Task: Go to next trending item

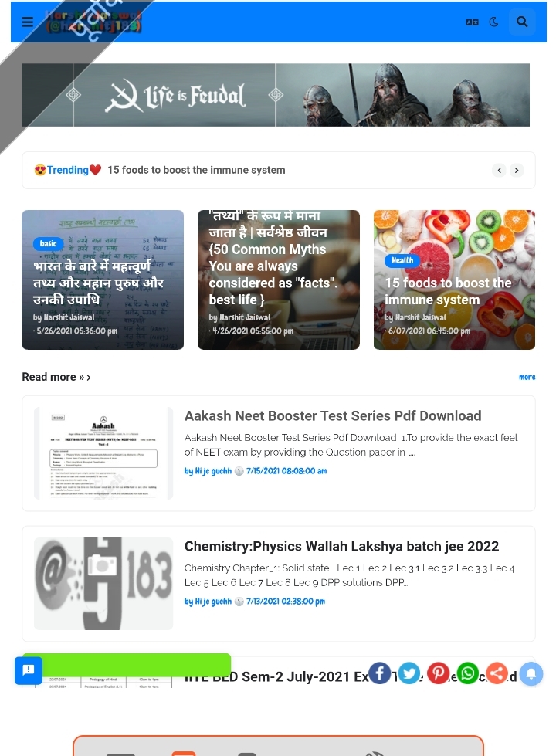Action: coord(517,170)
